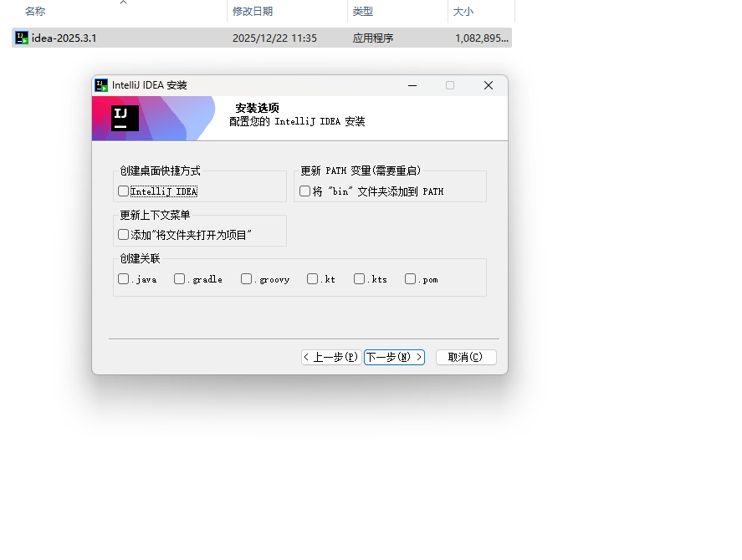Enable adding "bin" folder to PATH
The height and width of the screenshot is (560, 742).
click(305, 191)
